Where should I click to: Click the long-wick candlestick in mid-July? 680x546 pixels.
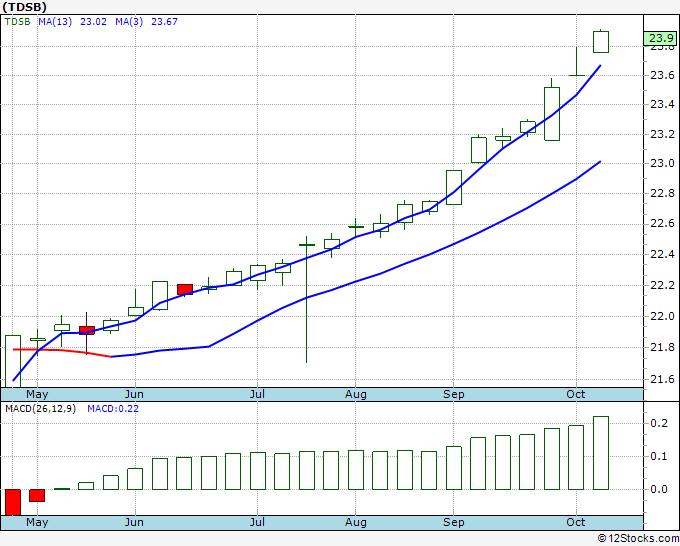click(307, 299)
